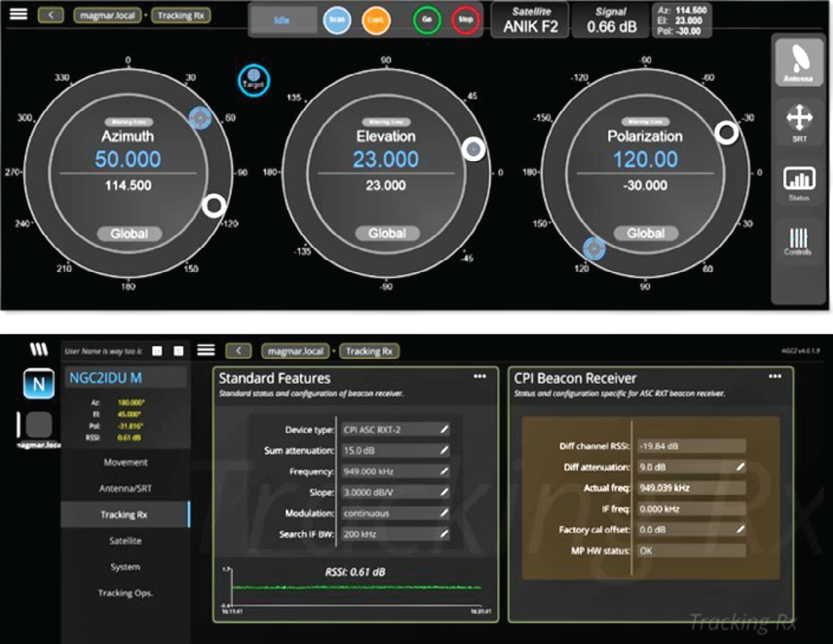Open Satellite ANIK F2 panel
The width and height of the screenshot is (833, 644).
point(529,20)
